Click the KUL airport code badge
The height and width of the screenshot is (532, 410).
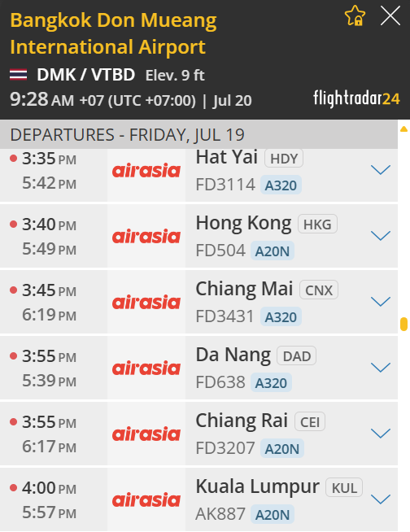(344, 487)
